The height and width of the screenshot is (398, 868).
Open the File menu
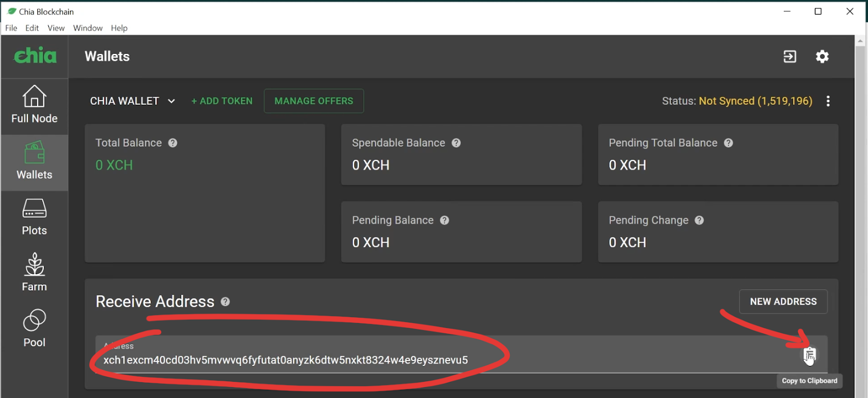(x=11, y=28)
